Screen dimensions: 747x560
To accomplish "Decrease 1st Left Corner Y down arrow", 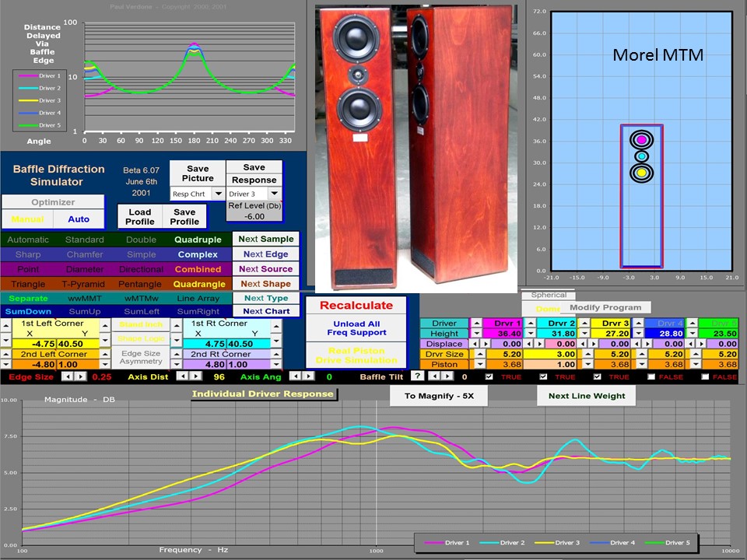I will pyautogui.click(x=105, y=341).
